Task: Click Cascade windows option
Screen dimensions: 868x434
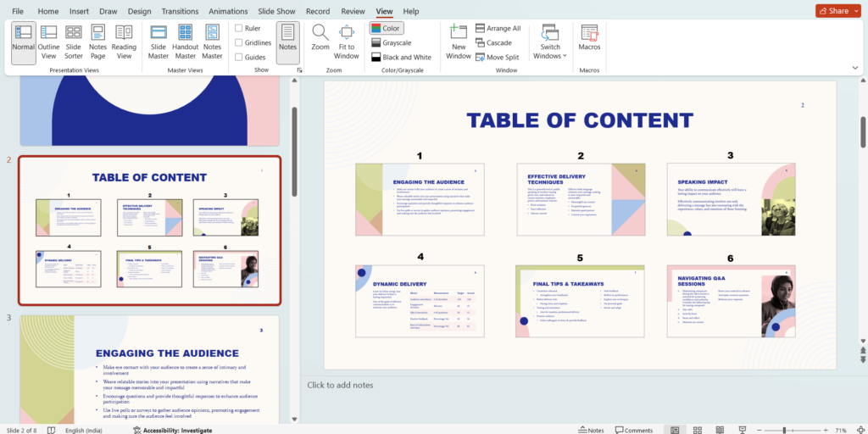Action: pyautogui.click(x=498, y=42)
